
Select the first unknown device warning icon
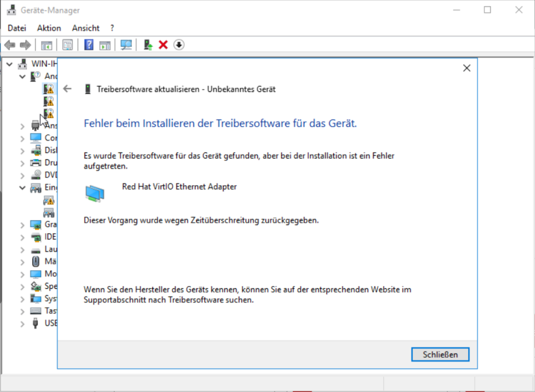[49, 89]
